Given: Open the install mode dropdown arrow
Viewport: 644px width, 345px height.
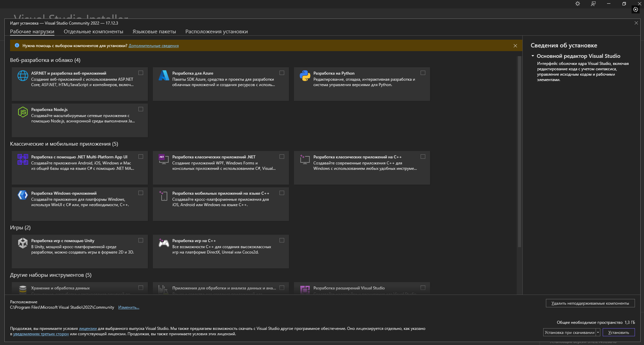Looking at the screenshot, I should 598,332.
